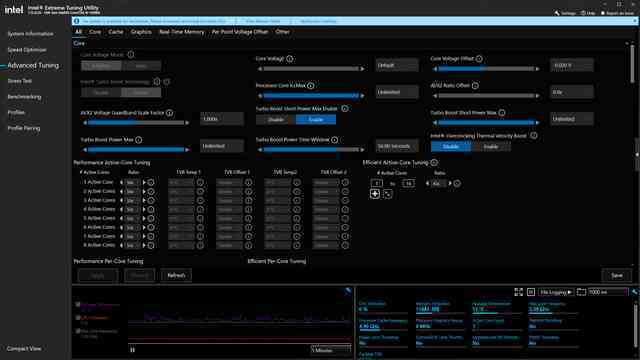Open graph settings wrench icon above the chart

click(x=348, y=291)
